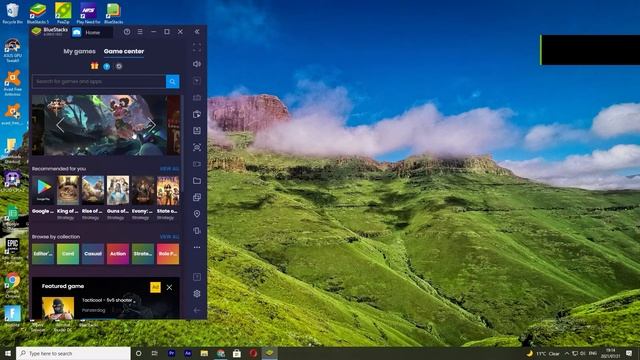The height and width of the screenshot is (360, 640).
Task: Browse the Casual collection
Action: pos(93,254)
